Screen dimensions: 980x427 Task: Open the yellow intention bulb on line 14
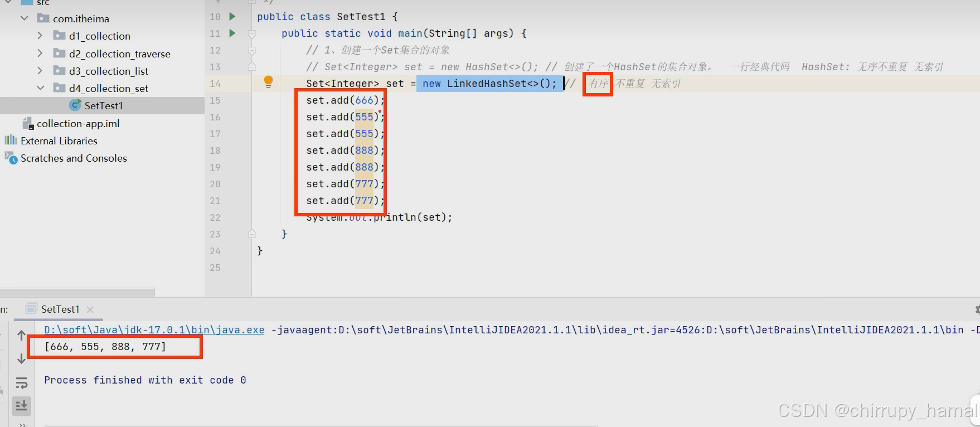268,82
